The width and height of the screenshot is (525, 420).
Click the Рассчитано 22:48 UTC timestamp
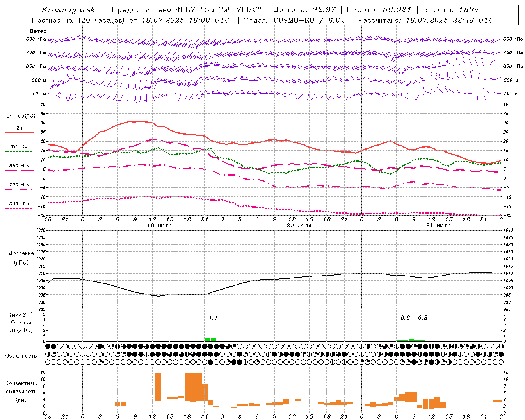pos(426,20)
